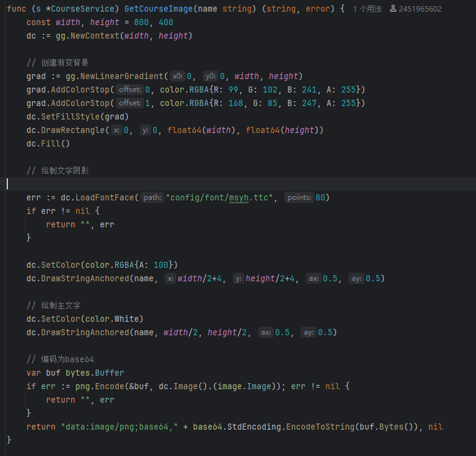Image resolution: width=476 pixels, height=456 pixels.
Task: Click buf.Bytes() in the return statement
Action: (x=387, y=427)
